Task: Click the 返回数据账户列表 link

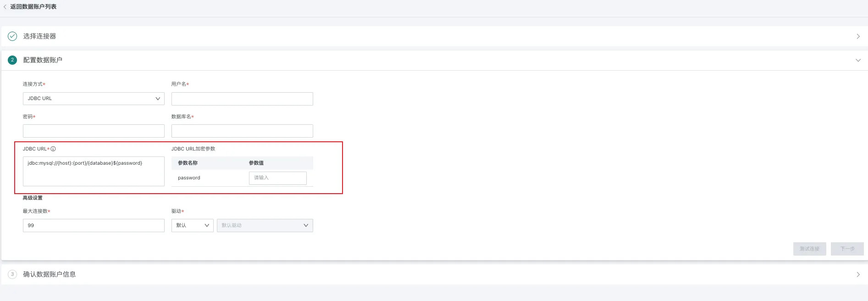Action: [33, 7]
